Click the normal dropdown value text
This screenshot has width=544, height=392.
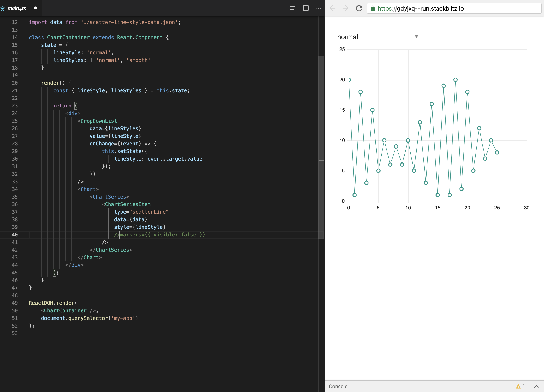tap(347, 37)
